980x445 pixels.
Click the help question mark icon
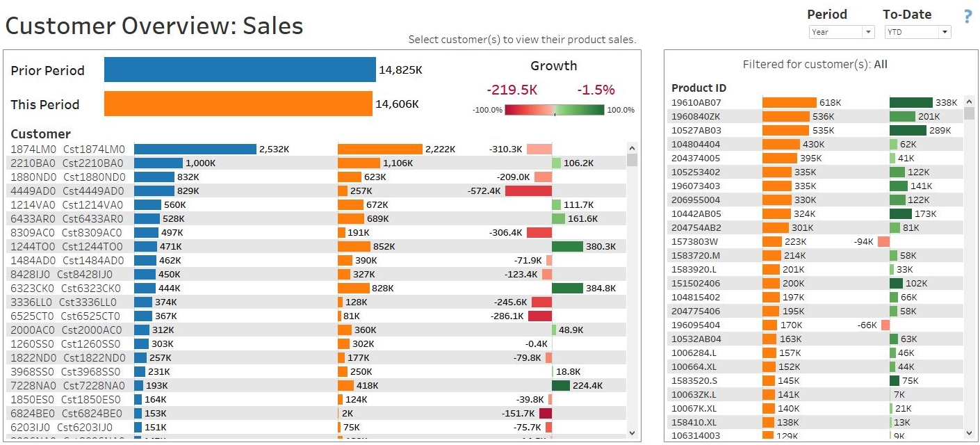point(967,17)
